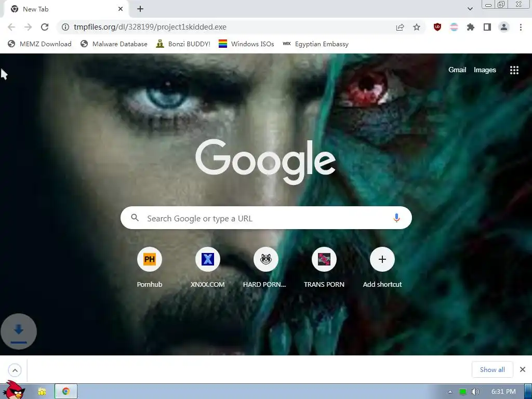This screenshot has width=532, height=399.
Task: Close the New Tab tab
Action: pos(121,9)
